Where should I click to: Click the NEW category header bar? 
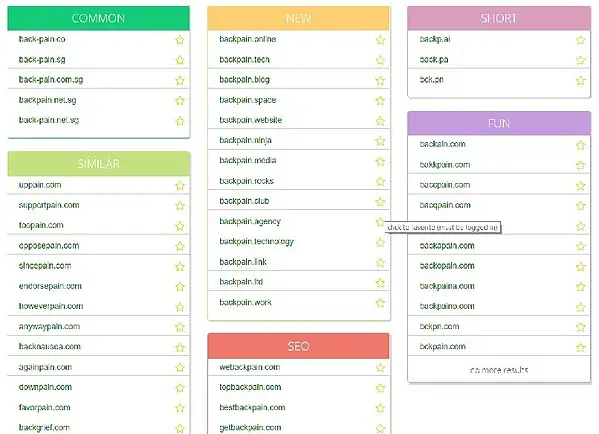coord(298,18)
